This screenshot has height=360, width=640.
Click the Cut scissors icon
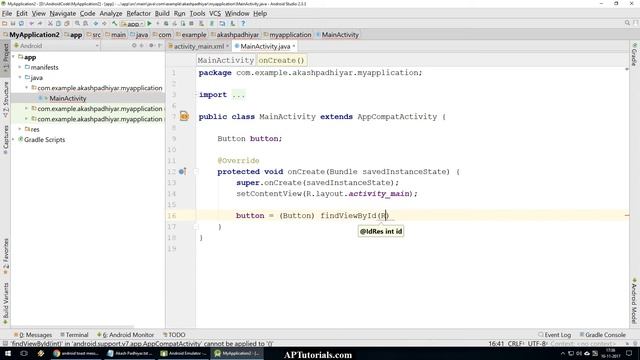point(50,24)
